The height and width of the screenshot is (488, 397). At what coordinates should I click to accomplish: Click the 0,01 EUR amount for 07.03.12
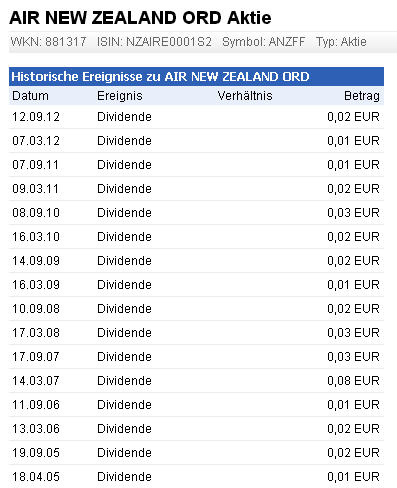[x=353, y=141]
